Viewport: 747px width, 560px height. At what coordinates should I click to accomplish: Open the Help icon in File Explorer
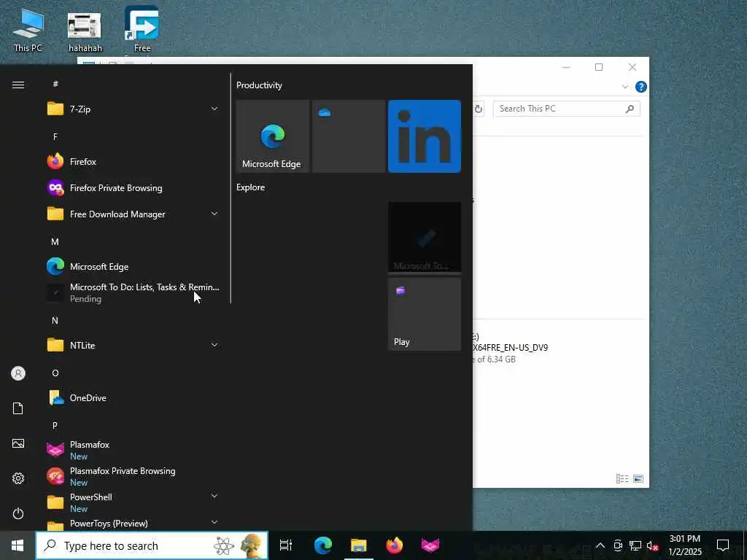[641, 87]
